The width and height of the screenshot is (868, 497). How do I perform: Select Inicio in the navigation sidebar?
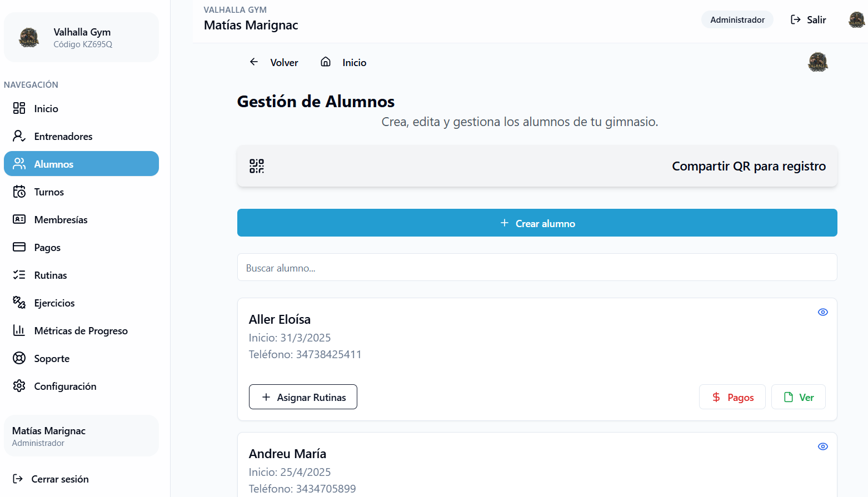(46, 108)
